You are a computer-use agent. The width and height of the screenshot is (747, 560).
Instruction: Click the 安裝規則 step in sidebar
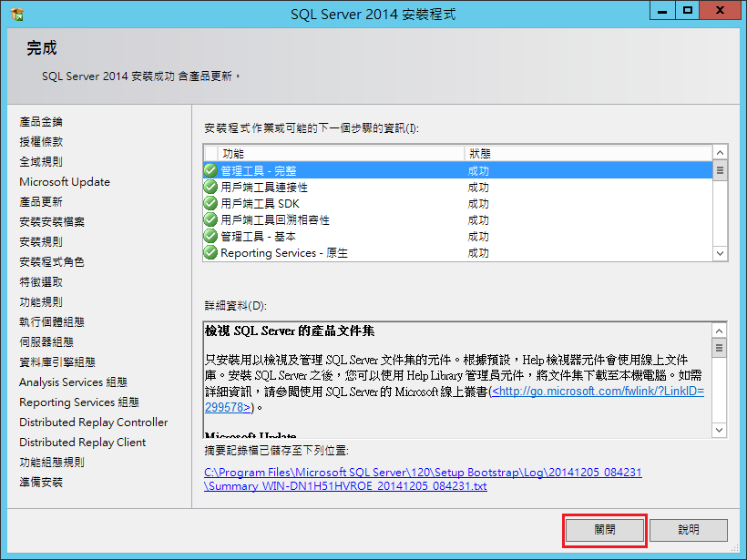coord(41,242)
